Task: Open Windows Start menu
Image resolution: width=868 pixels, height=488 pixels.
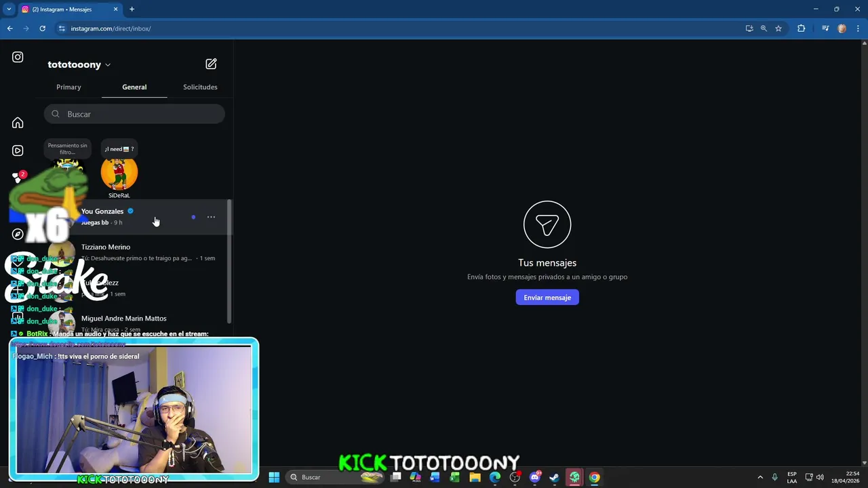Action: pyautogui.click(x=274, y=477)
